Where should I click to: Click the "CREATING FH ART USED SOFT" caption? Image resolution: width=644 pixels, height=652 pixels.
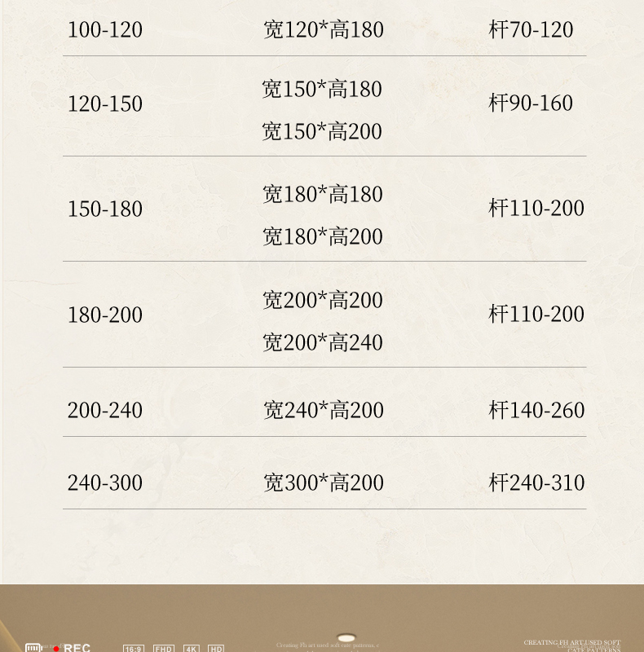(x=571, y=643)
